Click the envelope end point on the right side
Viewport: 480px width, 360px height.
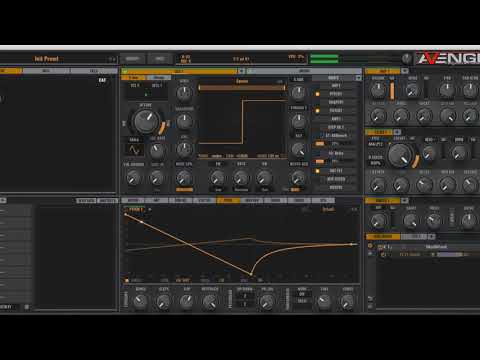[x=352, y=244]
